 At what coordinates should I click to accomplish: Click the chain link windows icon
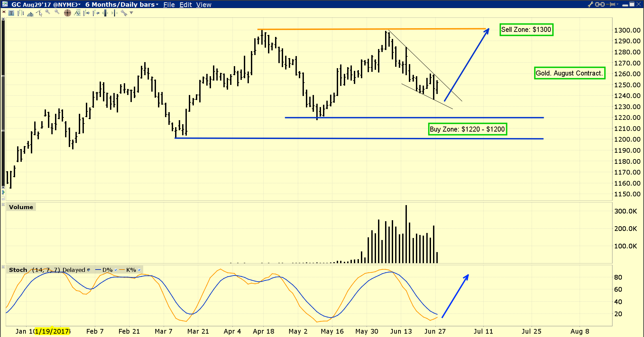600,4
